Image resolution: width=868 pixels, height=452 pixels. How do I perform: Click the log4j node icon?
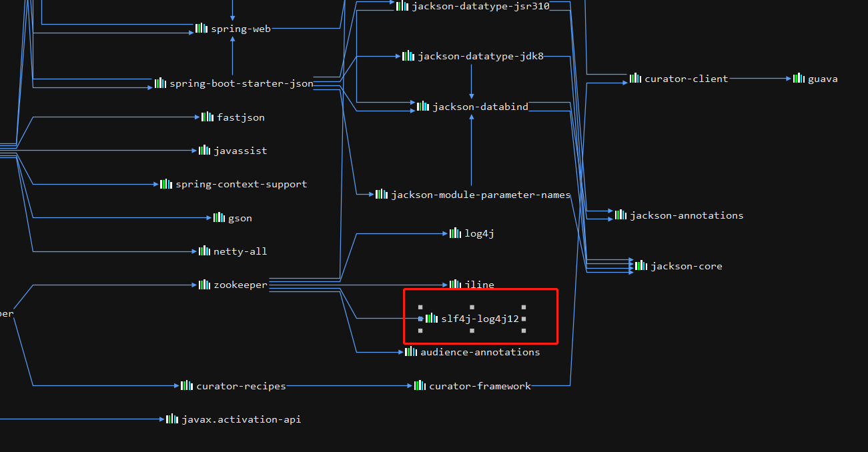click(454, 233)
